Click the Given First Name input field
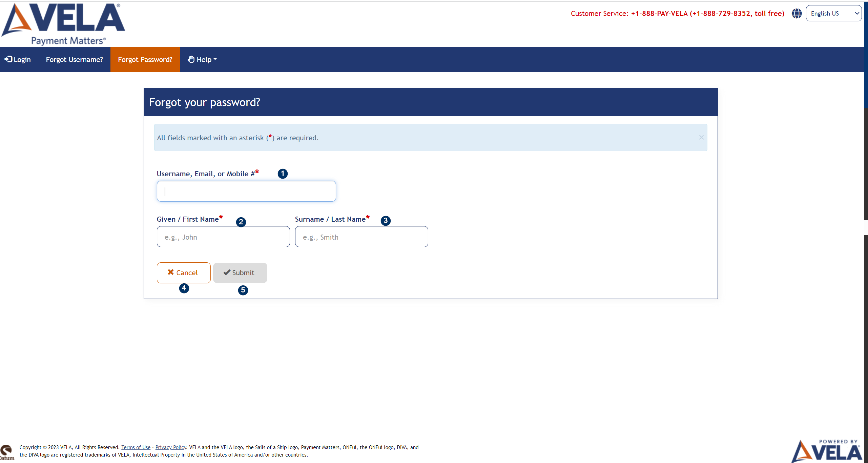868x463 pixels. [x=223, y=236]
